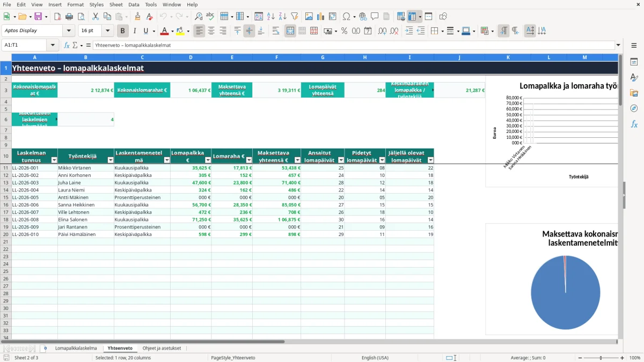Run the Spelling check icon

point(210,17)
